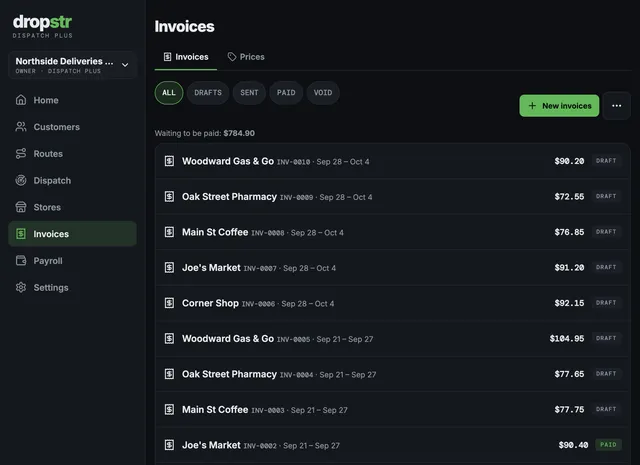Screen dimensions: 640x465
Task: Open Woodward Gas & Go INV-0010 invoice
Action: [393, 161]
